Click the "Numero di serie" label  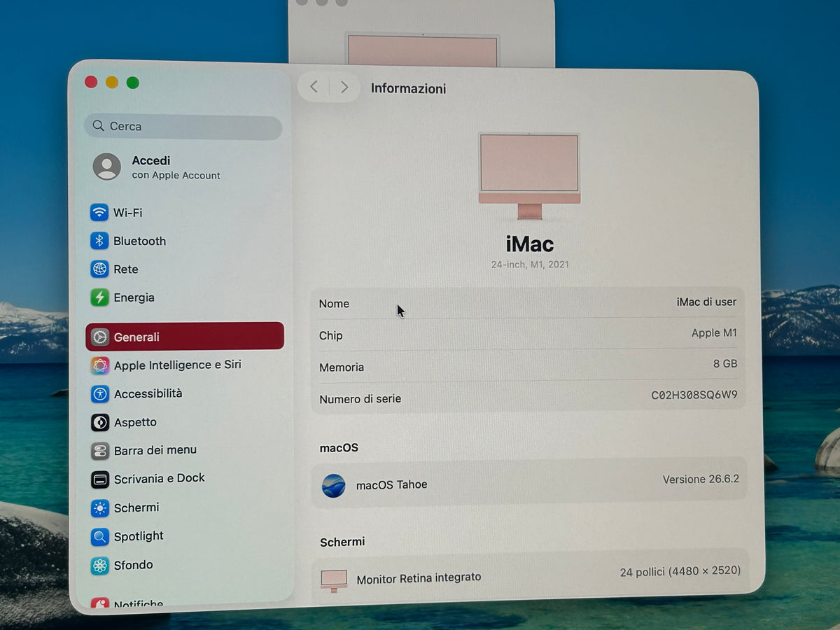tap(360, 399)
